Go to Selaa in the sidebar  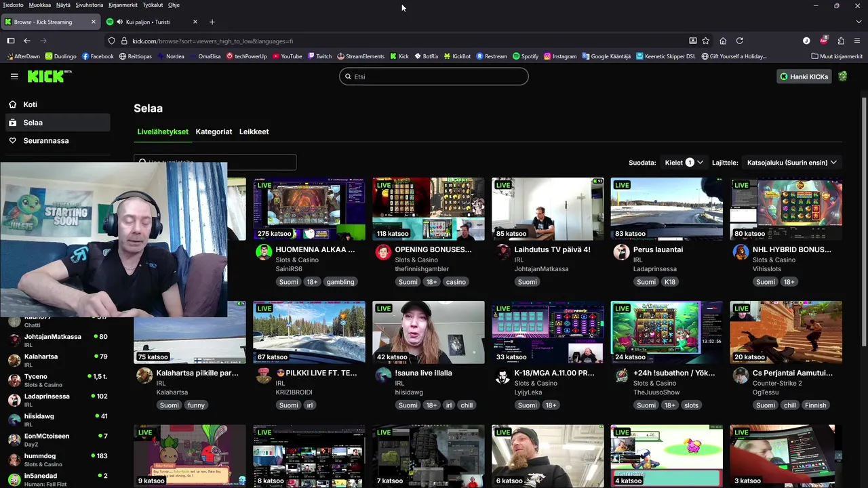pos(57,123)
